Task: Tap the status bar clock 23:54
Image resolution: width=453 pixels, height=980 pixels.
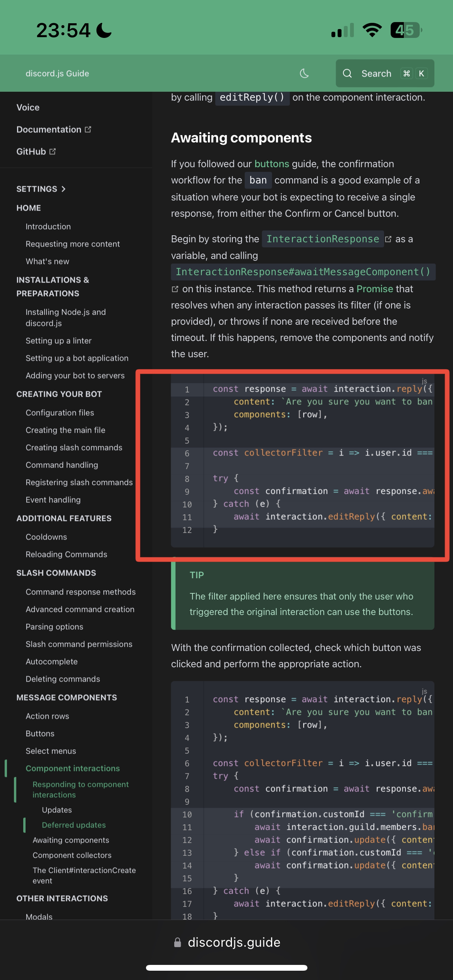Action: coord(63,30)
